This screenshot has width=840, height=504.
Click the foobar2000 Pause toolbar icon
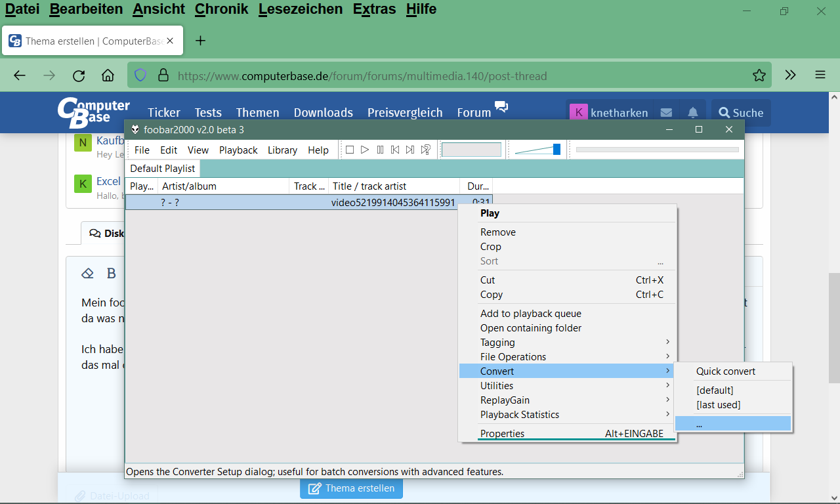pyautogui.click(x=380, y=150)
